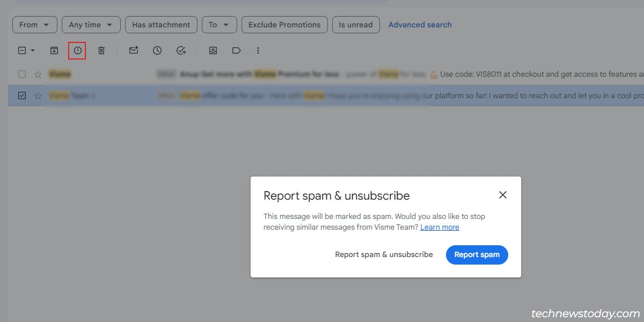This screenshot has height=322, width=644.
Task: Select the Is unread filter
Action: pos(356,24)
